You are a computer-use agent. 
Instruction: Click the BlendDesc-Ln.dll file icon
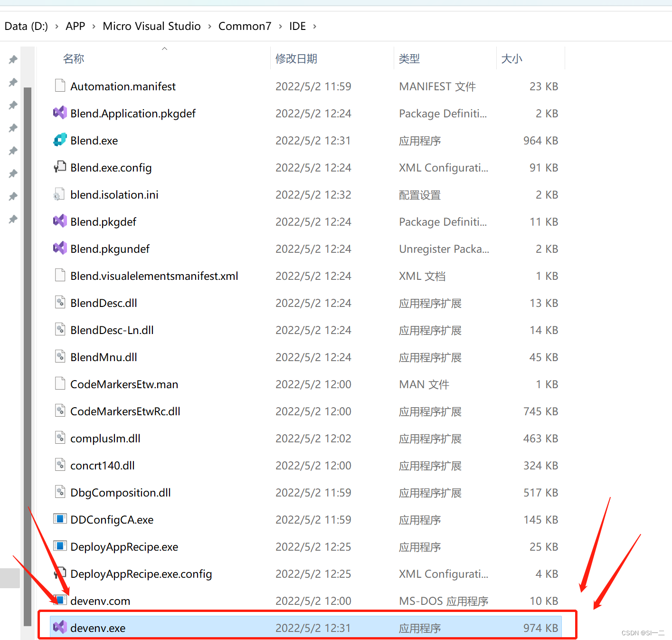pyautogui.click(x=60, y=329)
